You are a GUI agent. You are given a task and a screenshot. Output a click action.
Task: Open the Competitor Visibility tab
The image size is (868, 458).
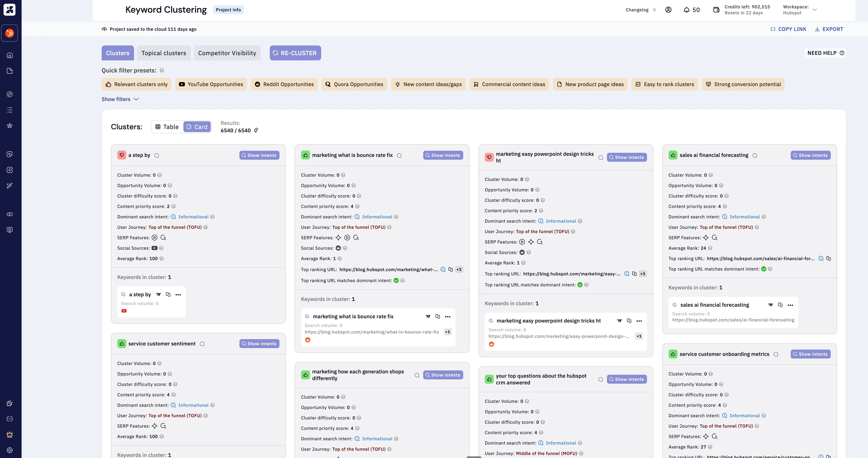[227, 53]
